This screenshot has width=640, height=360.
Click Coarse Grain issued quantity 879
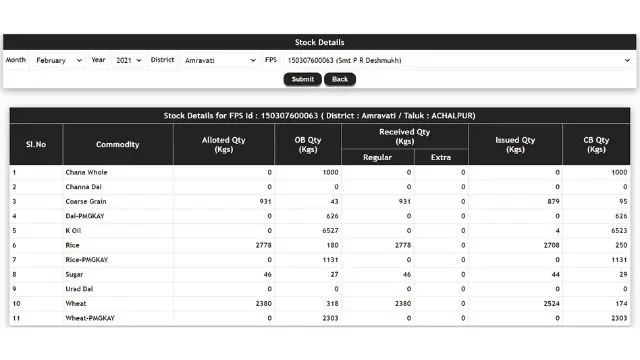click(553, 202)
